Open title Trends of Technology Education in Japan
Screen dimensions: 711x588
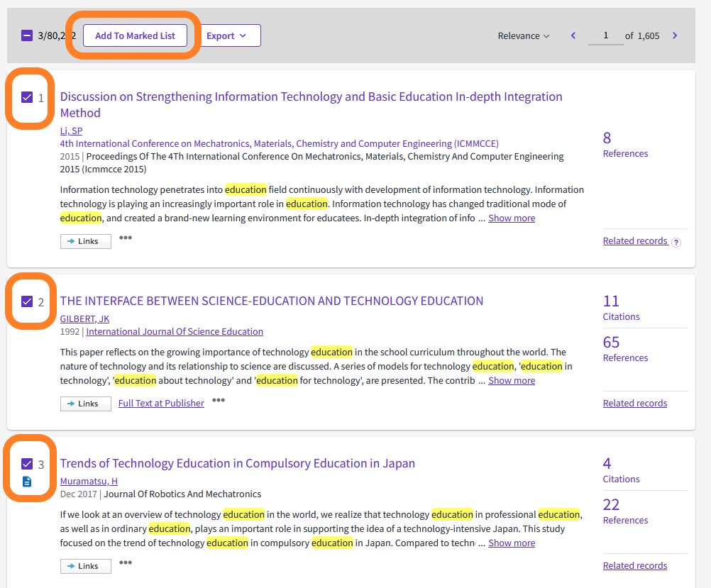238,463
